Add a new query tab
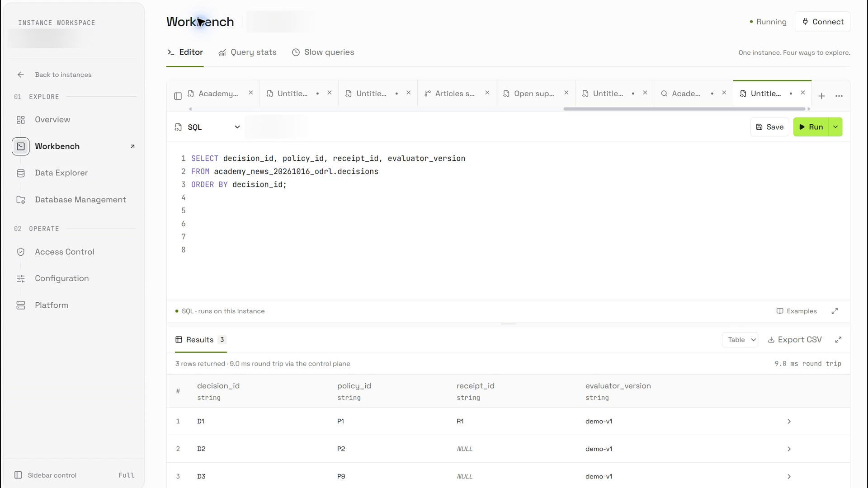 [x=821, y=96]
